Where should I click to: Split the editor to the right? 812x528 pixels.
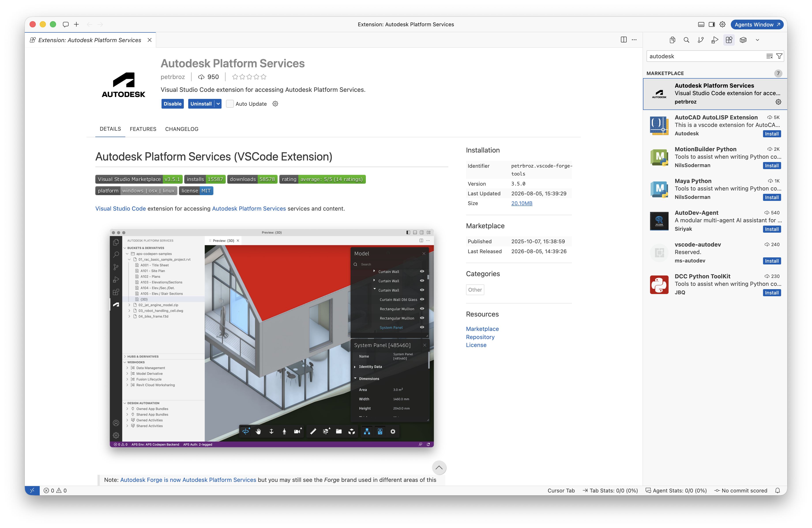click(624, 40)
